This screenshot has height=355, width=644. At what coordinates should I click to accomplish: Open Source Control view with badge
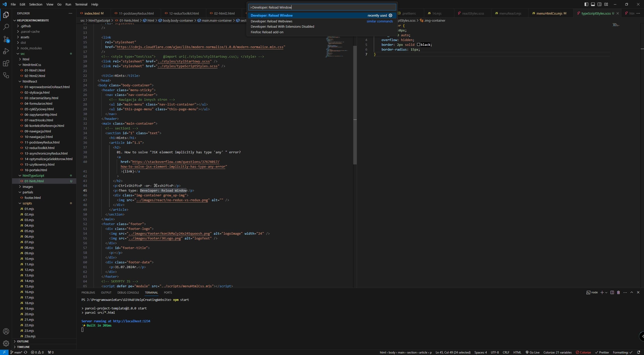point(6,39)
